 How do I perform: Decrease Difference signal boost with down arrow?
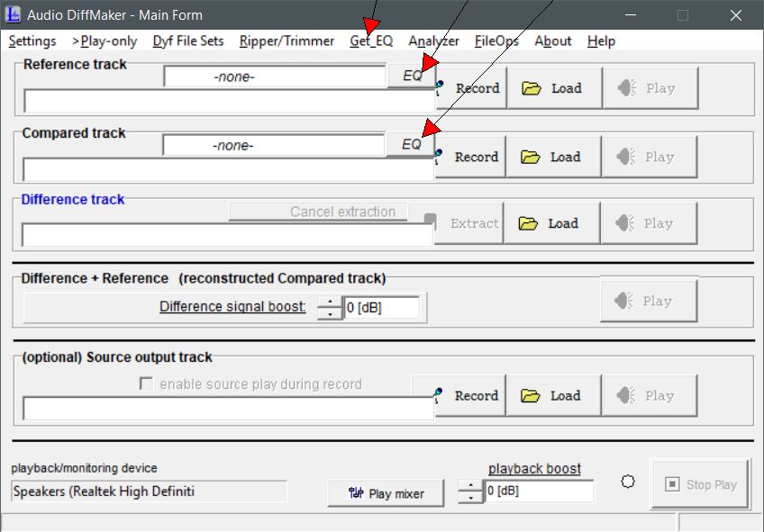click(x=330, y=313)
